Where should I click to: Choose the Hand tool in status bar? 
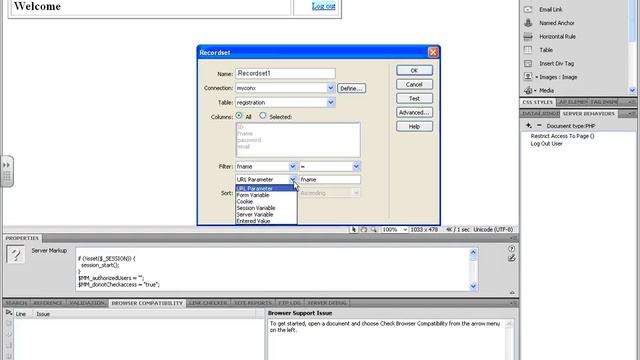[363, 230]
